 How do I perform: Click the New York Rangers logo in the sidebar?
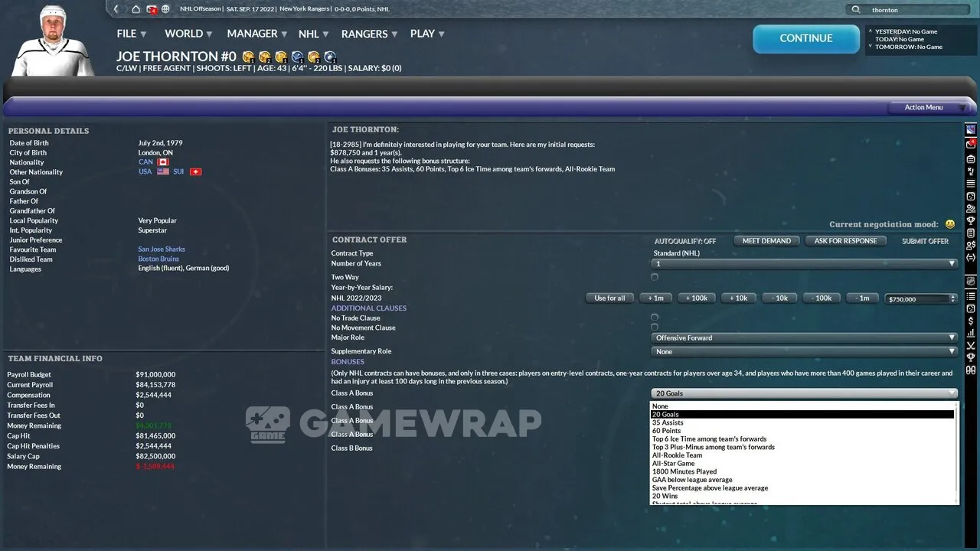971,129
